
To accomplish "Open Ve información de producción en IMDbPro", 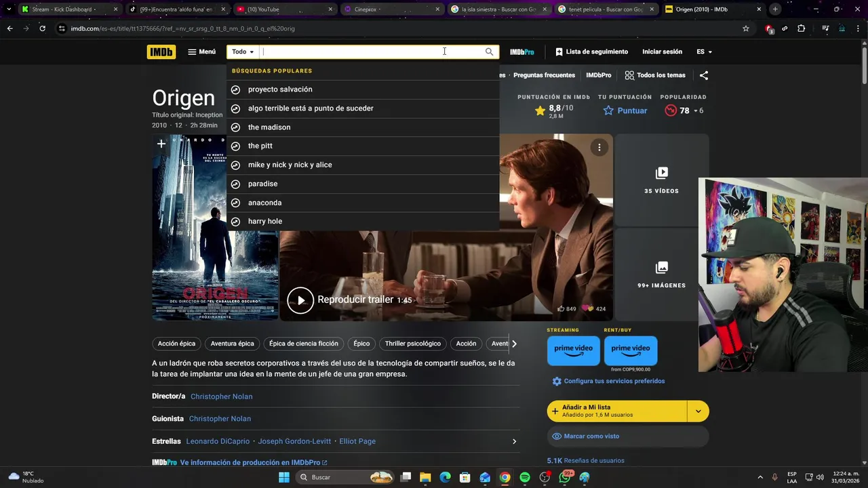I will [254, 462].
